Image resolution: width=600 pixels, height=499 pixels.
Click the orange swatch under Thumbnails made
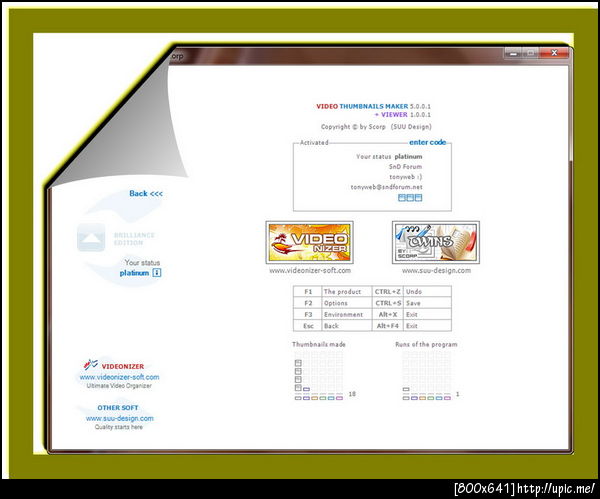315,398
